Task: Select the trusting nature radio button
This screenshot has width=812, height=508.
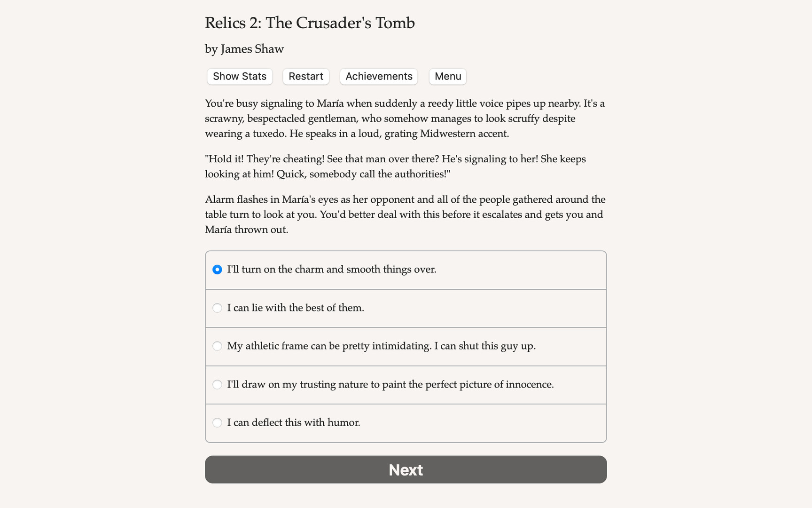Action: (x=217, y=385)
